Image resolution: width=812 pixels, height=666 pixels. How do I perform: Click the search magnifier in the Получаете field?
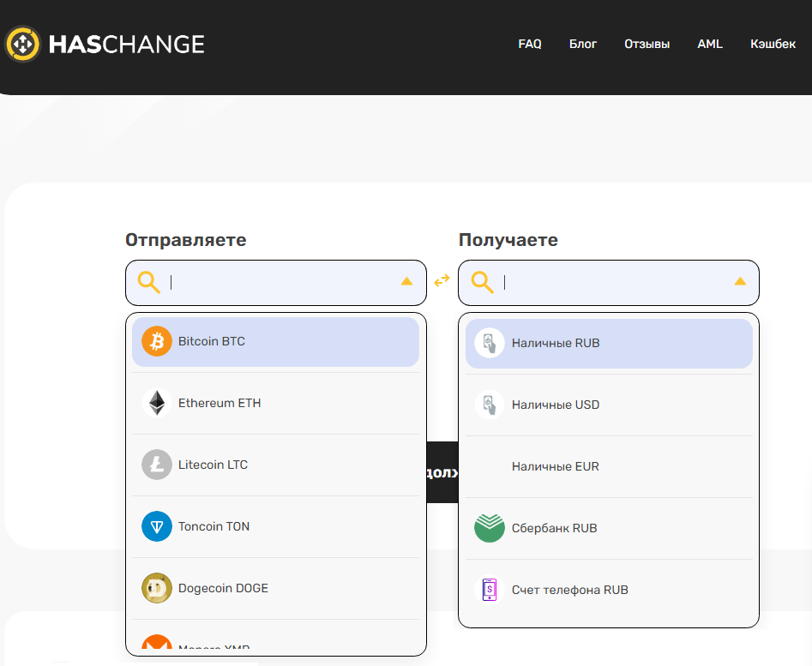coord(482,283)
